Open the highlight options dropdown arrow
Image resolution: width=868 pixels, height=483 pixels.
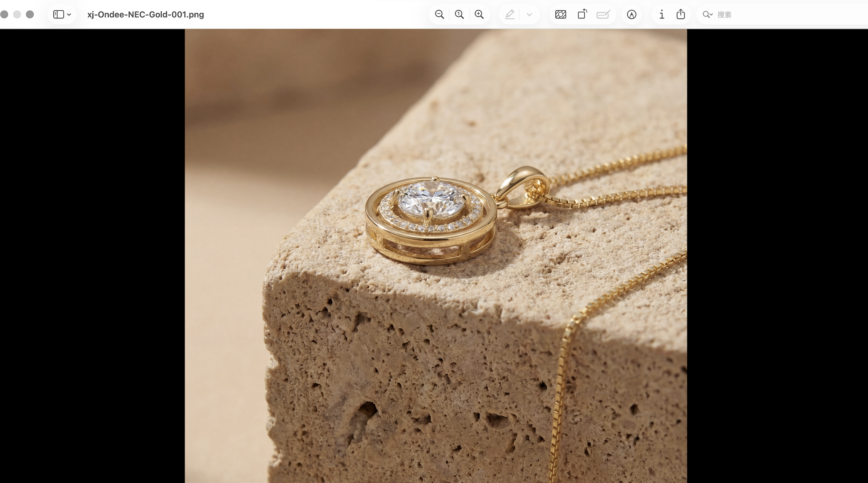(x=529, y=14)
